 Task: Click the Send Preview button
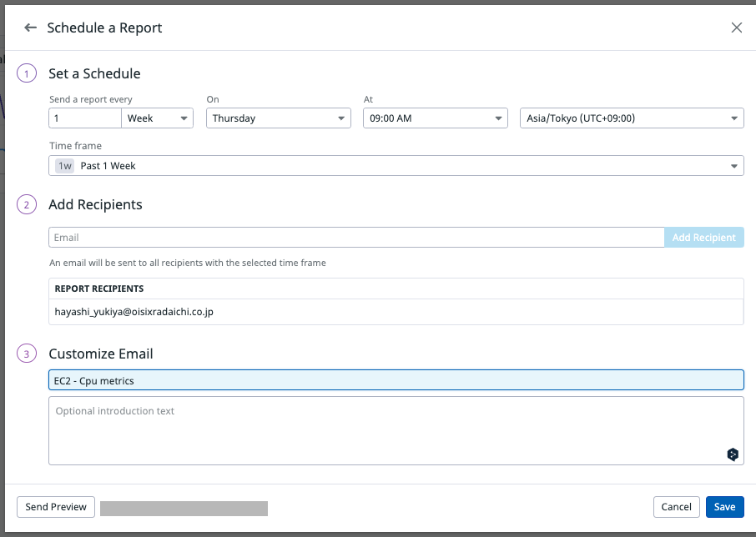click(x=56, y=507)
